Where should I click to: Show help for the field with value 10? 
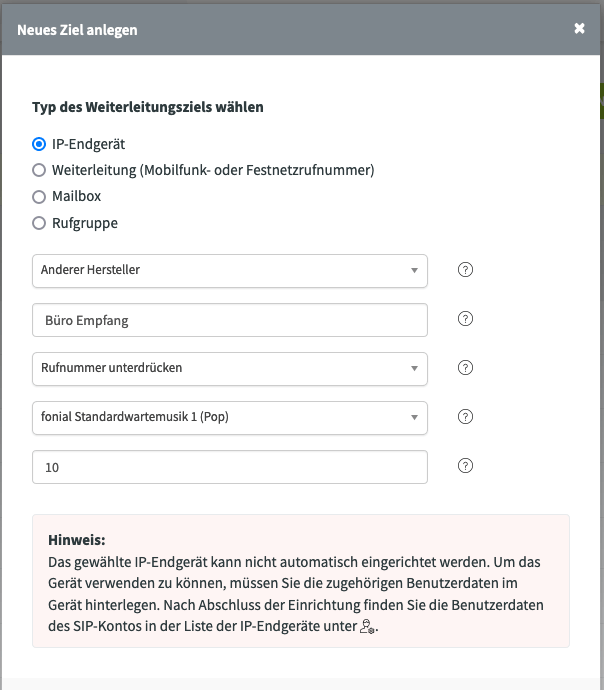[x=465, y=466]
